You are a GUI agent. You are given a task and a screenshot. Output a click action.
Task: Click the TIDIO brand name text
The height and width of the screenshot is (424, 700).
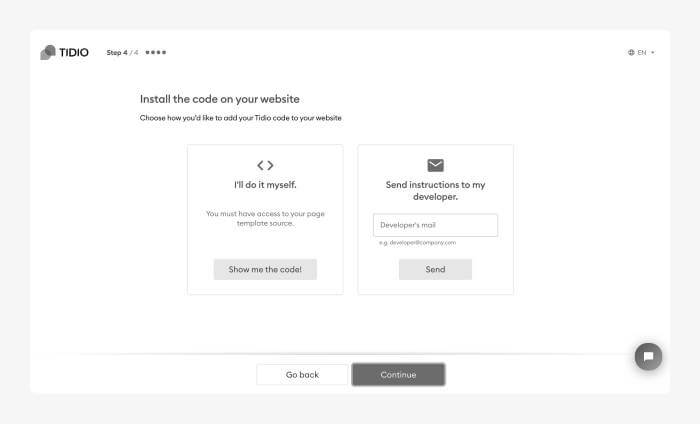[x=74, y=53]
